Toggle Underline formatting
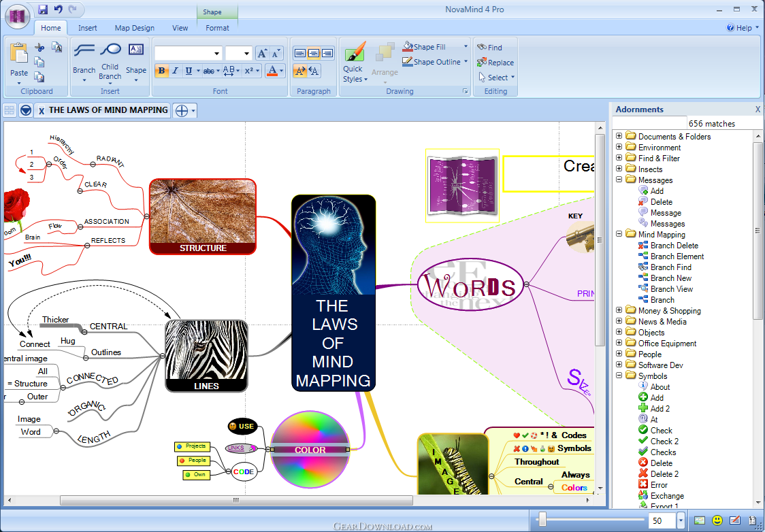 pyautogui.click(x=189, y=71)
